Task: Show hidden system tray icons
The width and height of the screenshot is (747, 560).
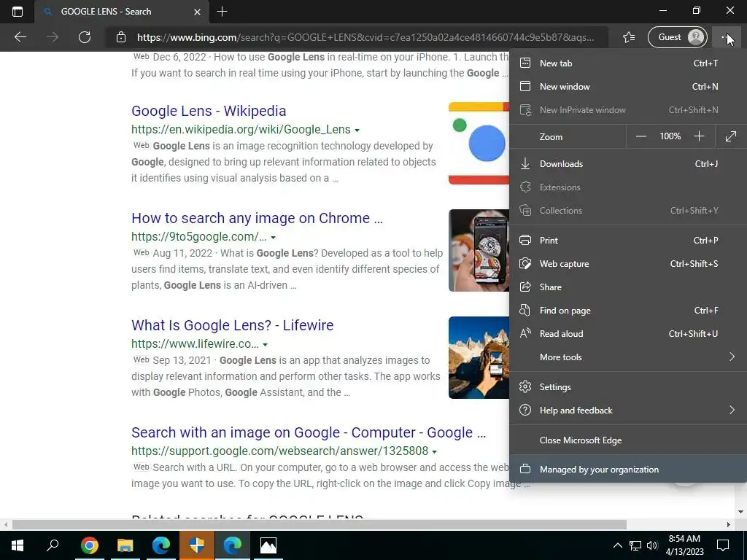Action: (617, 545)
